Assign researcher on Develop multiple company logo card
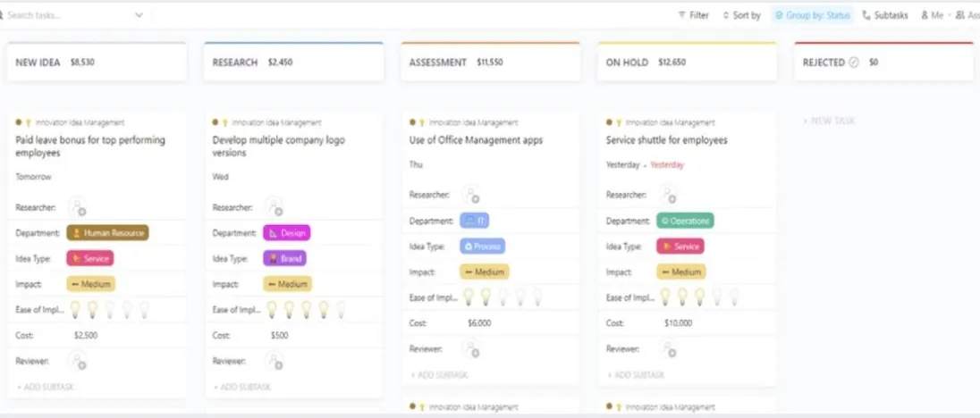This screenshot has width=980, height=418. (275, 206)
